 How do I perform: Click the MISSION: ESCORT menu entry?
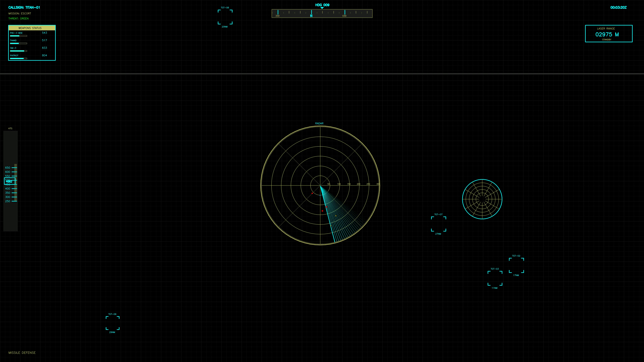(20, 13)
